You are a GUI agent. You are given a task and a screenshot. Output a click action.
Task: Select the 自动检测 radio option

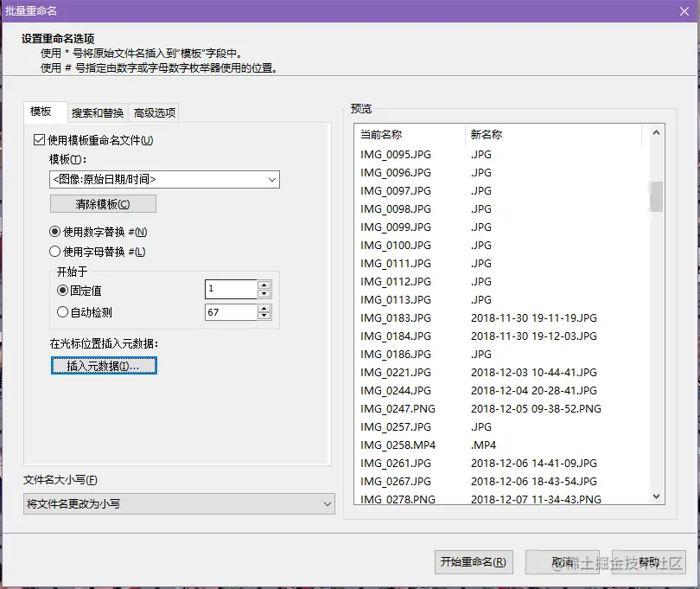(62, 312)
